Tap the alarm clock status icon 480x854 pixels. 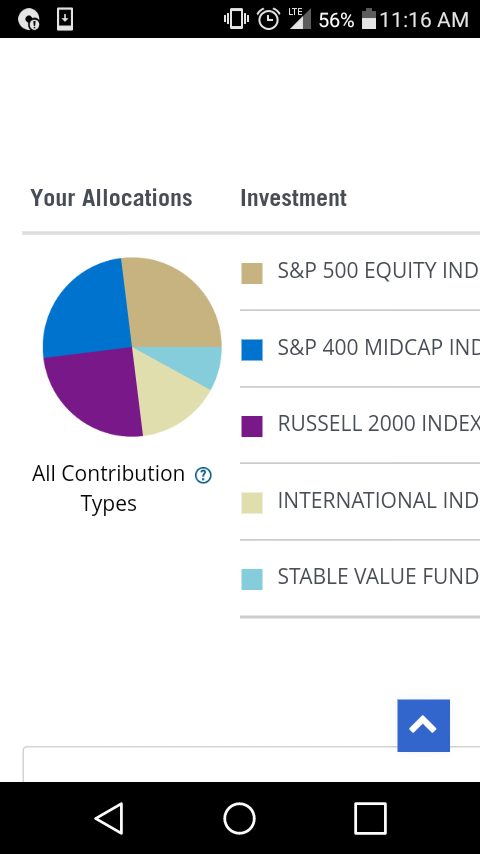(269, 20)
